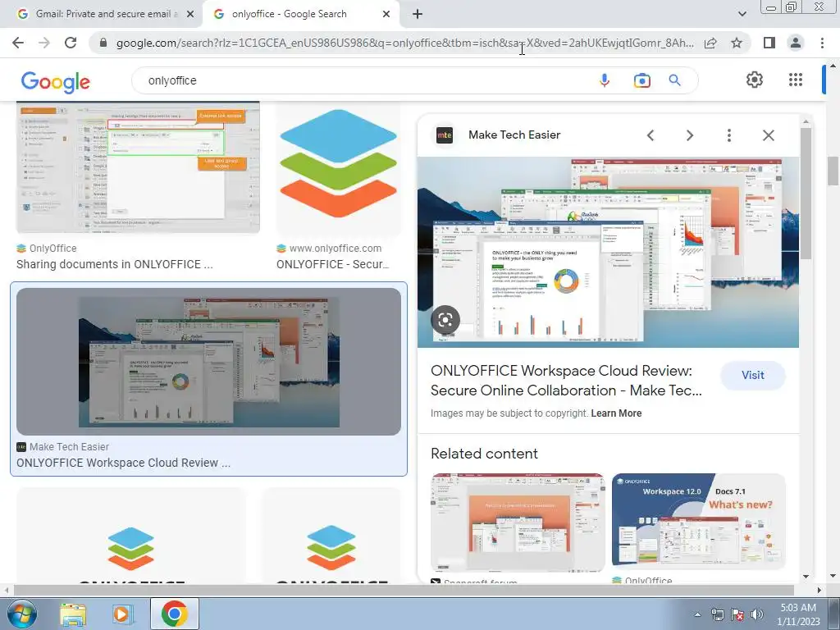The width and height of the screenshot is (840, 630).
Task: Show next image in preview panel
Action: tap(690, 135)
